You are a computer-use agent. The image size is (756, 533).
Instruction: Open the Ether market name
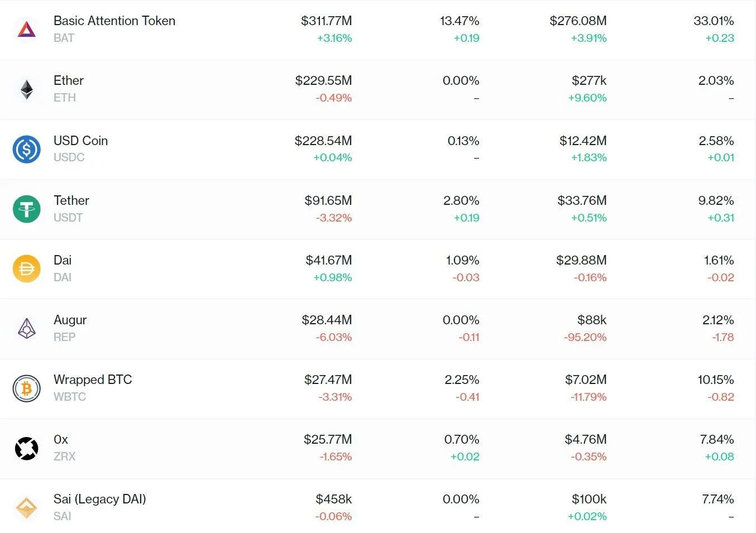click(69, 80)
